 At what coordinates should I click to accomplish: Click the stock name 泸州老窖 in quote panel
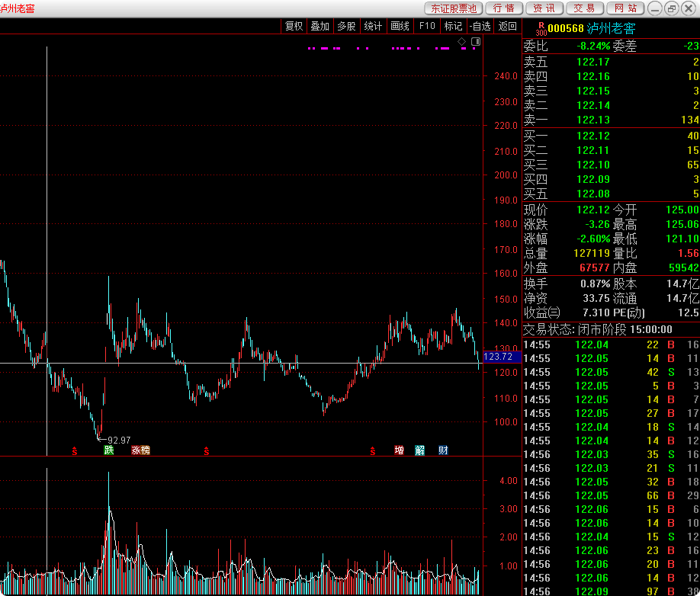[611, 28]
